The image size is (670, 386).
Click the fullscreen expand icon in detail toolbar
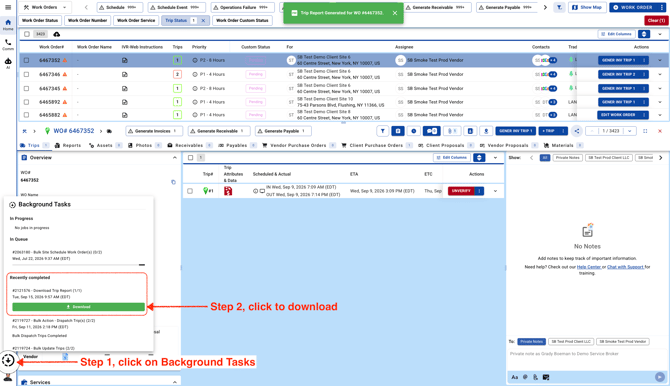click(645, 131)
